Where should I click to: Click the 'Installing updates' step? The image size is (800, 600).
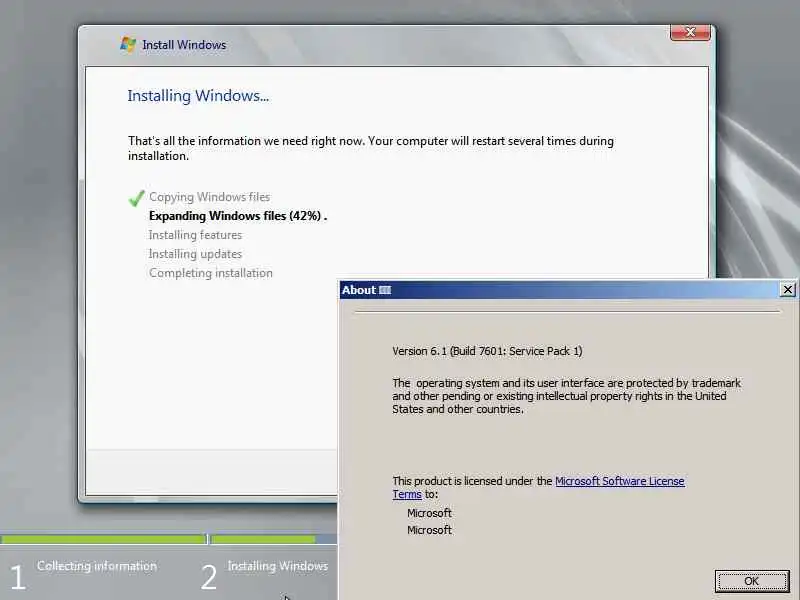coord(195,254)
